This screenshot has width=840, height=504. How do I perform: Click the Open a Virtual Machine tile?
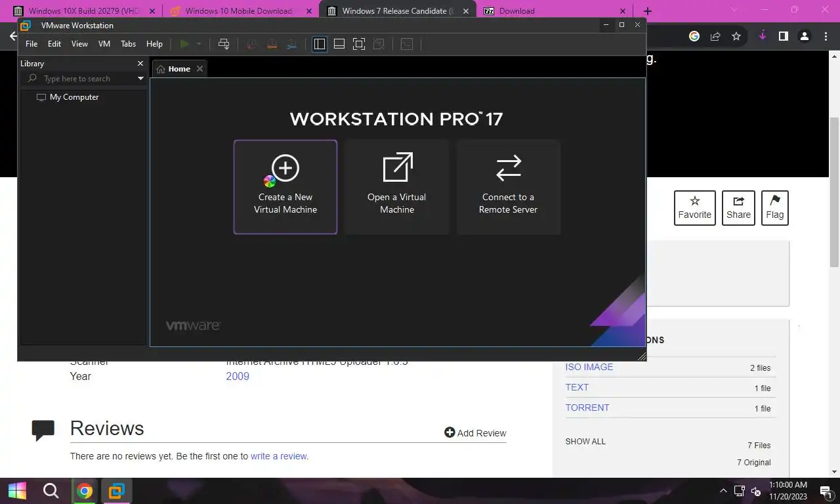click(396, 186)
